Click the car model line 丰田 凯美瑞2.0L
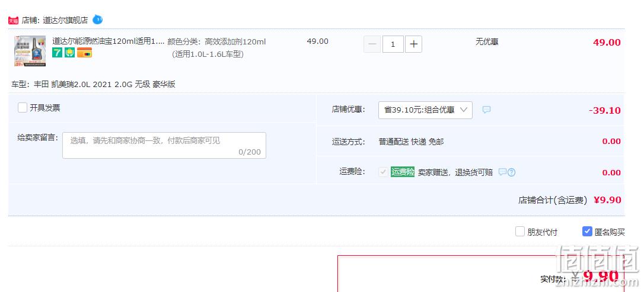Screen dimensions: 644x292 pos(94,85)
